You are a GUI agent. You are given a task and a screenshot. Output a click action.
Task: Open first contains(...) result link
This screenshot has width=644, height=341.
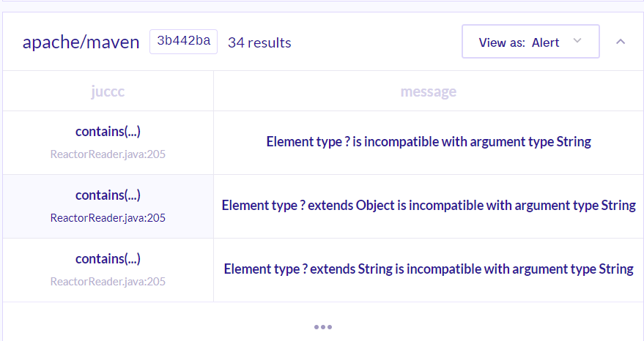point(108,131)
